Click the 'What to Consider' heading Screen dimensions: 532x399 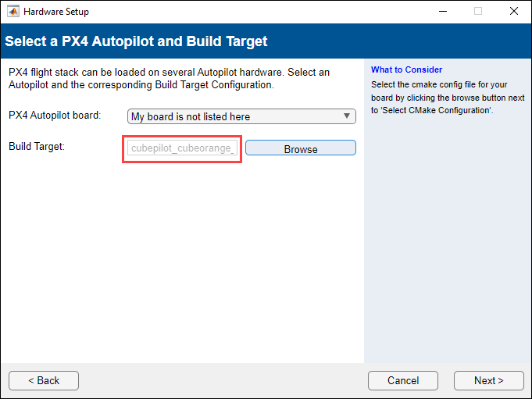click(x=406, y=69)
